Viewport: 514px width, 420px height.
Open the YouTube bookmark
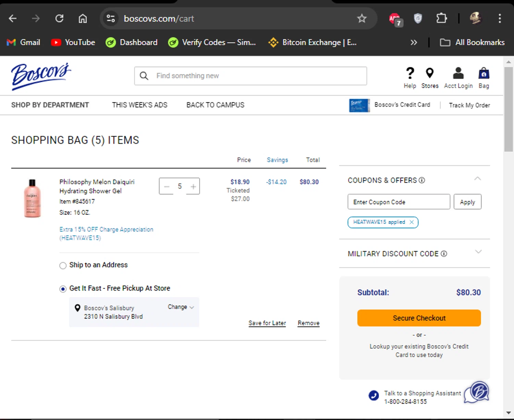(x=73, y=42)
